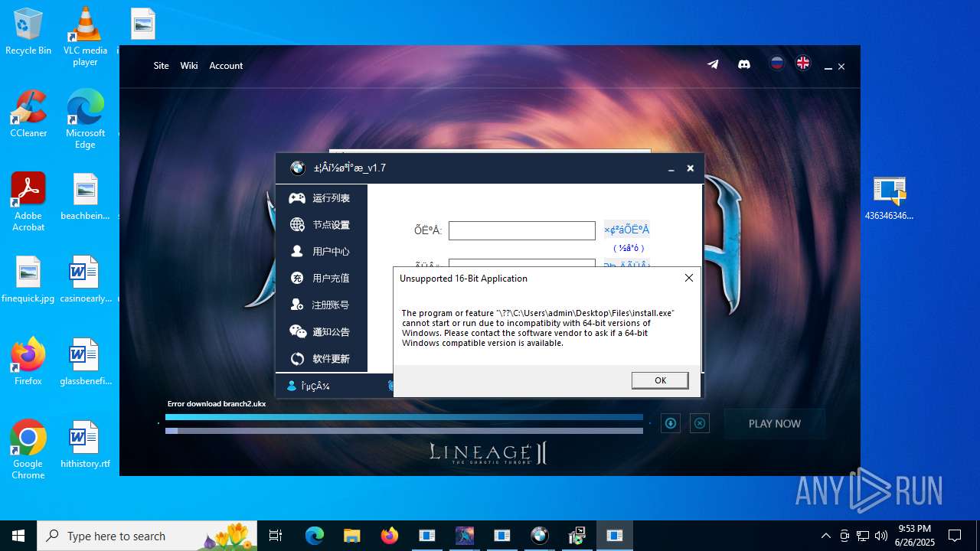Click the cancel download icon in launcher
The width and height of the screenshot is (980, 551).
[700, 423]
